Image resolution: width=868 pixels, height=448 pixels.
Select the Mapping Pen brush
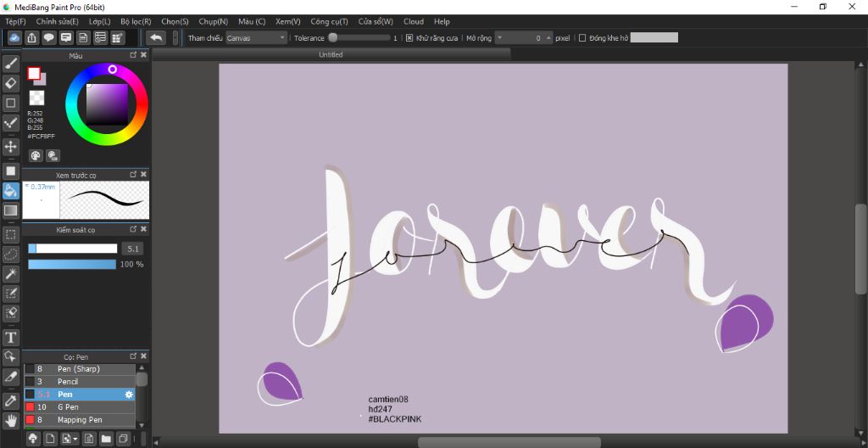tap(79, 420)
